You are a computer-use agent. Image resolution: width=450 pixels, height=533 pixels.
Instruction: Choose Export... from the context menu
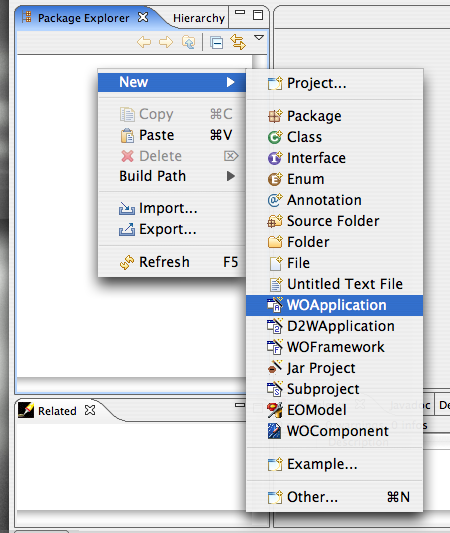[x=172, y=229]
